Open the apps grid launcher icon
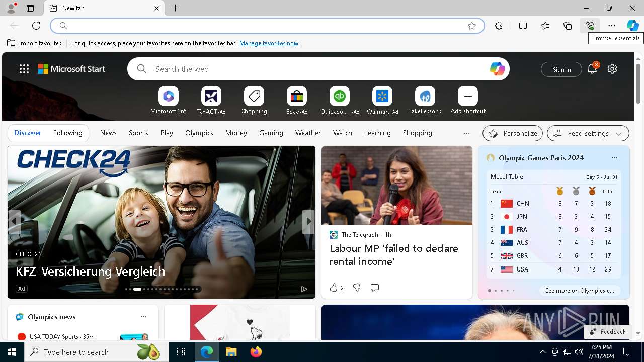The height and width of the screenshot is (362, 644). coord(24,69)
